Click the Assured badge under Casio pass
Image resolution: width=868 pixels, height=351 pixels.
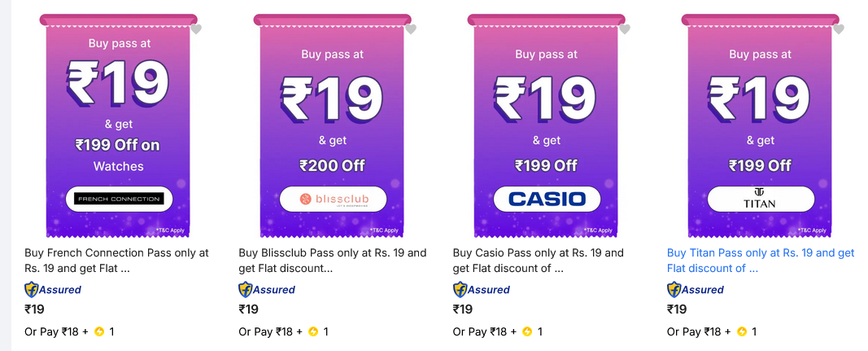[x=481, y=289]
